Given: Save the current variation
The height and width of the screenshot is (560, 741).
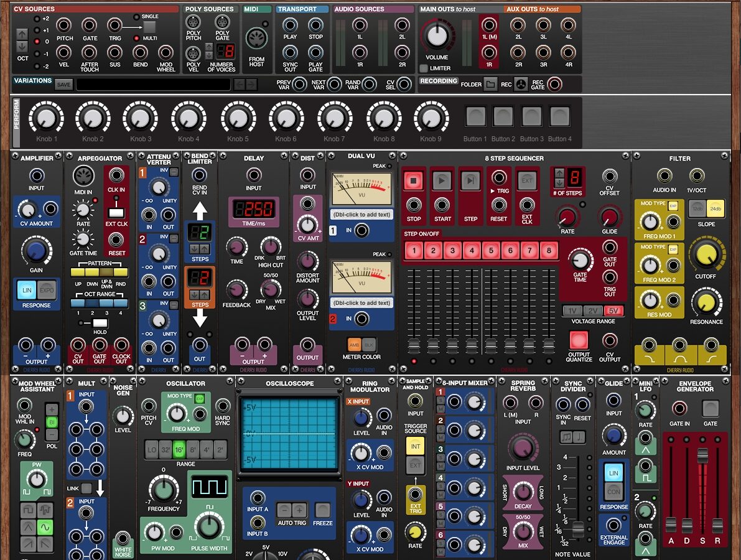Looking at the screenshot, I should point(63,85).
